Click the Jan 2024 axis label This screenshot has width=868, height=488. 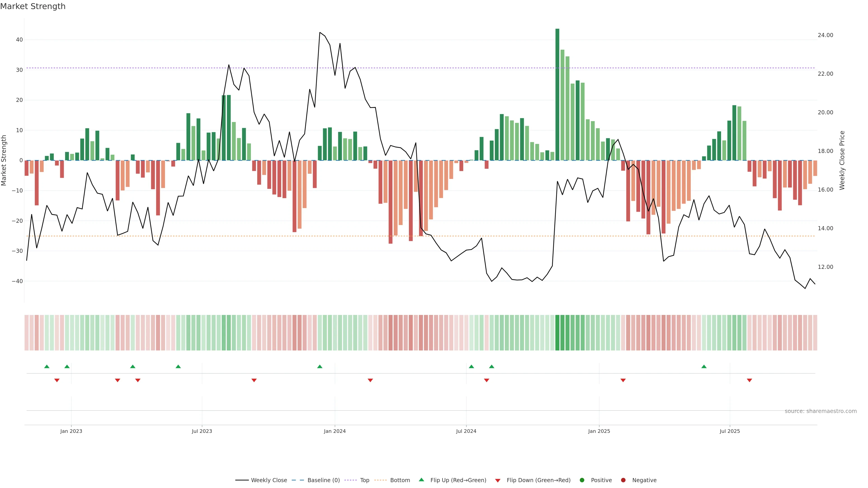(335, 431)
